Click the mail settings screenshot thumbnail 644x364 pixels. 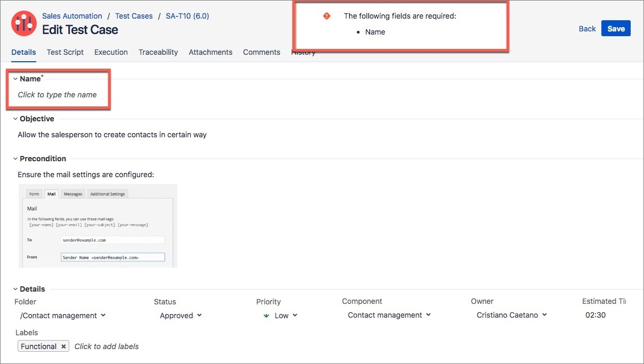tap(97, 226)
